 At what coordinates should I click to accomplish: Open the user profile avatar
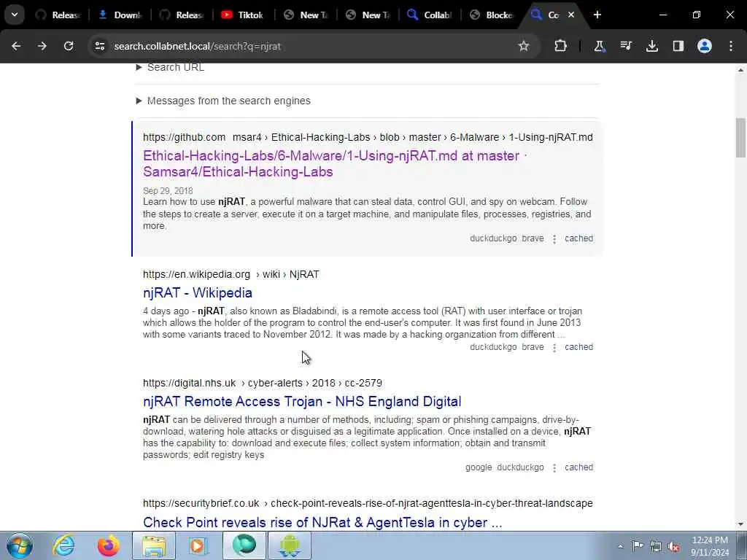click(x=705, y=46)
